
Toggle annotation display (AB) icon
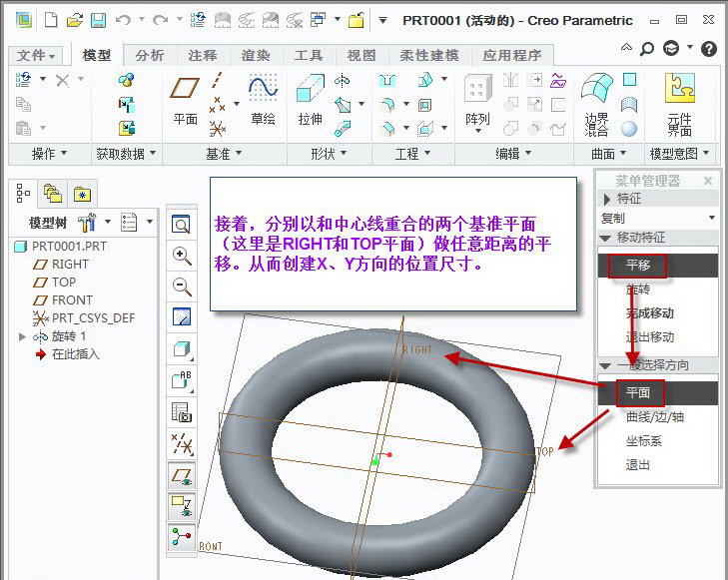point(182,379)
